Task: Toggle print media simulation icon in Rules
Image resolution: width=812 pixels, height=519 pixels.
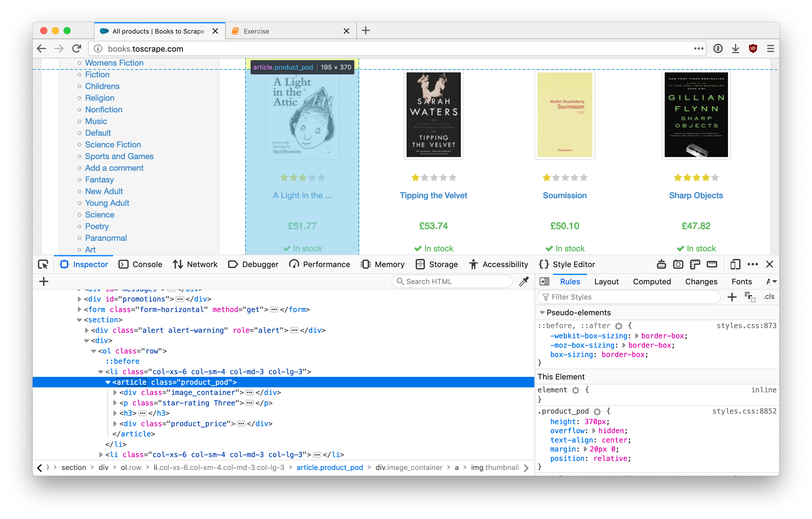Action: [750, 297]
